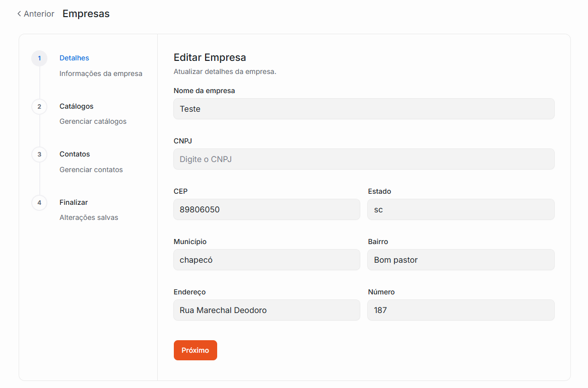The image size is (588, 388).
Task: Edit the Endereço field
Action: (x=267, y=310)
